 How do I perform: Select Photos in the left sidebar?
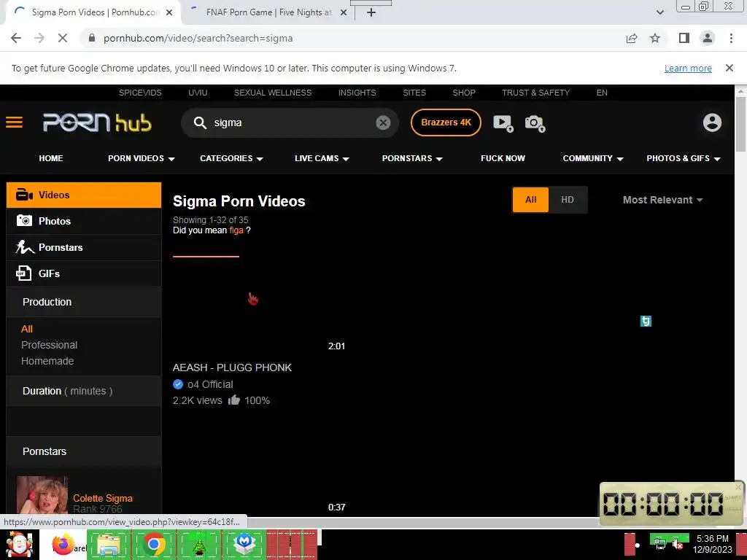tap(84, 221)
